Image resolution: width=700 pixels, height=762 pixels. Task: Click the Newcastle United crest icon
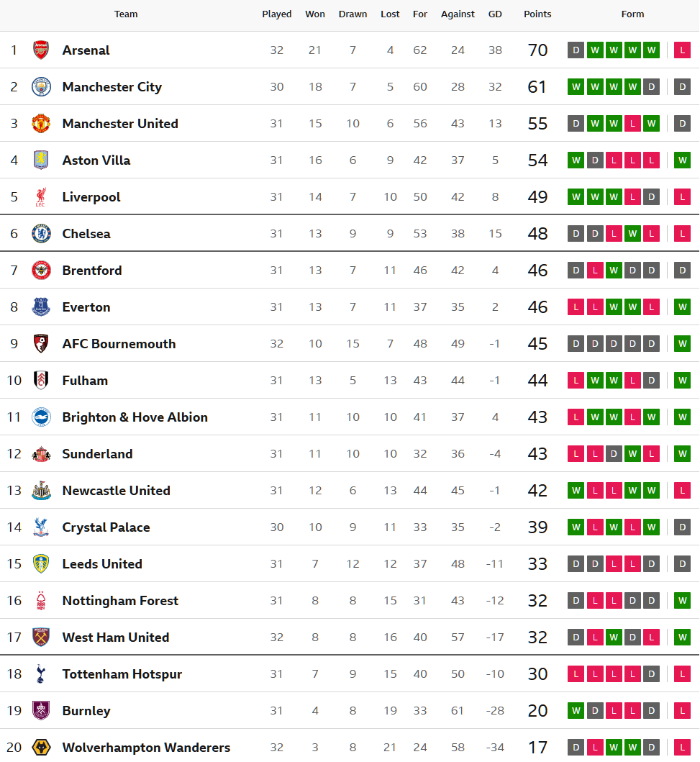click(x=41, y=491)
